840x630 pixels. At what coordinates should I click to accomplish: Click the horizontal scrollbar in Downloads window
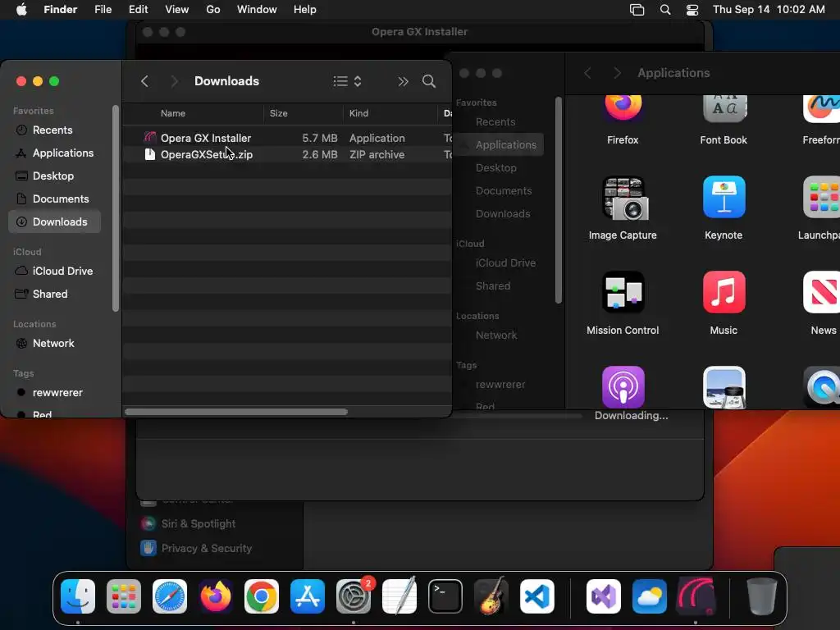pyautogui.click(x=236, y=412)
